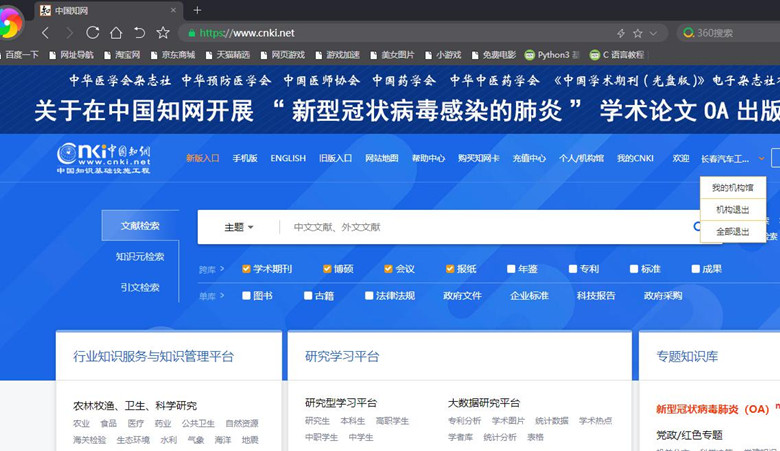Open the 京东商城 bookmark

(173, 55)
